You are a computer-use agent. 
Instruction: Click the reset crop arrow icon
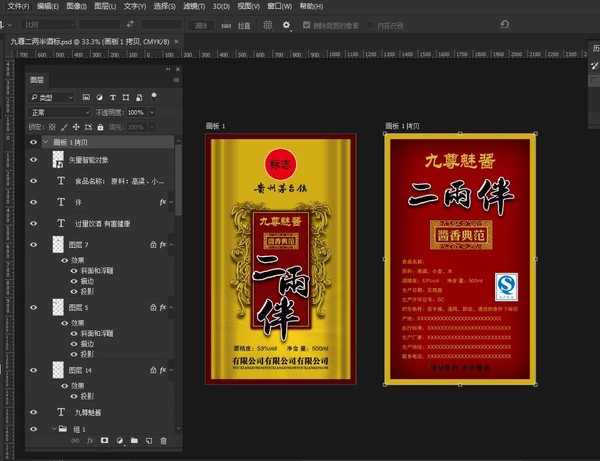pos(504,24)
